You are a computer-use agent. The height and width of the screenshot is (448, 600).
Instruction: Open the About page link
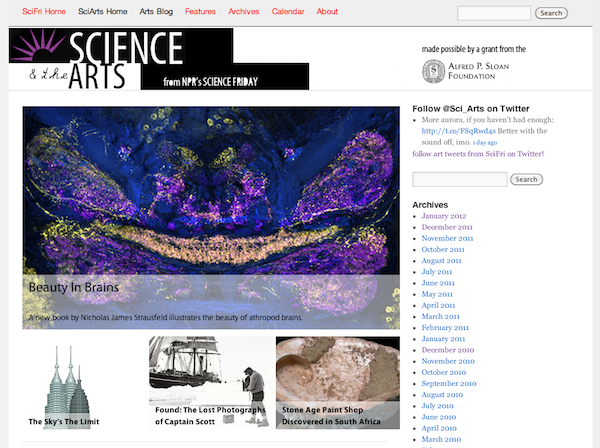(x=327, y=11)
